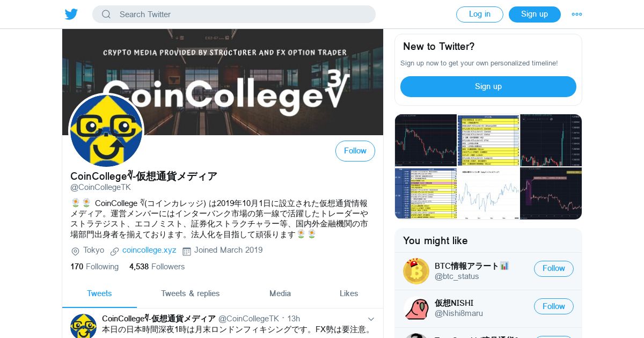
Task: Click BTC情報アラート bitcoin avatar
Action: pyautogui.click(x=416, y=271)
